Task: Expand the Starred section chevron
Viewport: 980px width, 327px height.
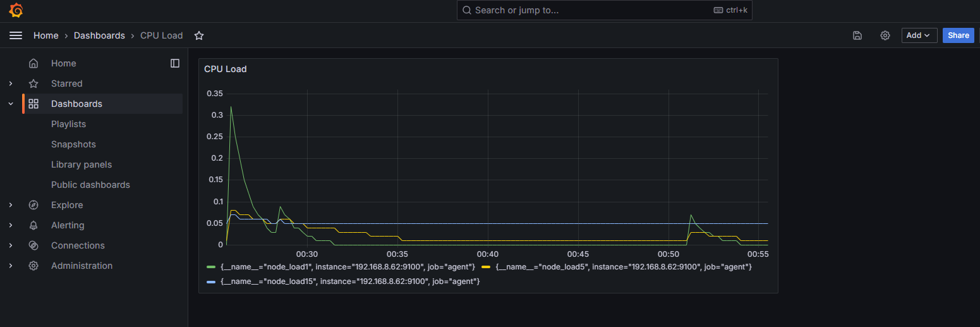Action: click(11, 83)
